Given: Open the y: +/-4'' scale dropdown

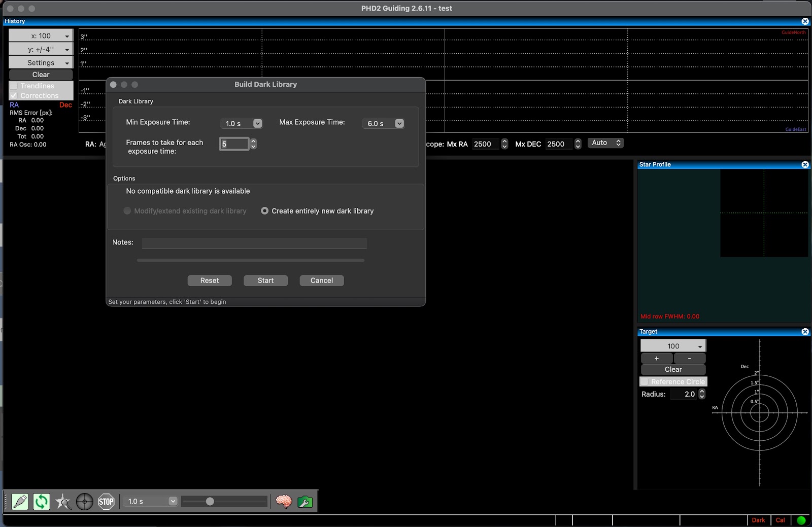Looking at the screenshot, I should point(41,49).
